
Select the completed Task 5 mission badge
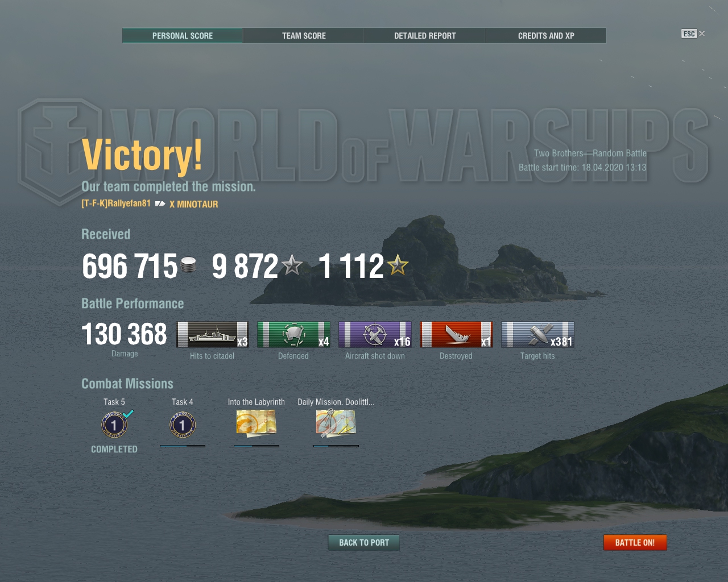(114, 425)
